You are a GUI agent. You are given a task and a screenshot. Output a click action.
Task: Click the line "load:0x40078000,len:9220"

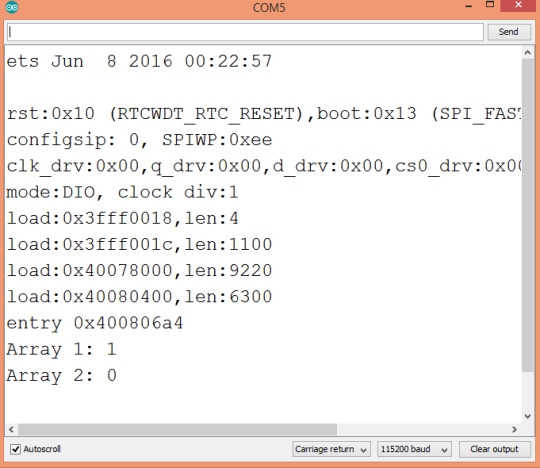pyautogui.click(x=139, y=271)
